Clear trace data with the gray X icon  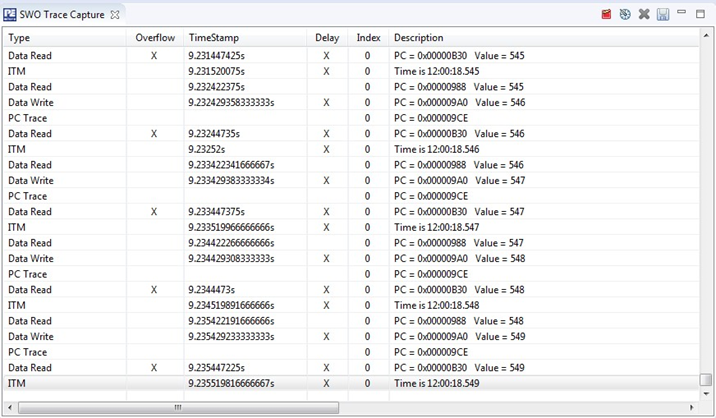point(644,14)
